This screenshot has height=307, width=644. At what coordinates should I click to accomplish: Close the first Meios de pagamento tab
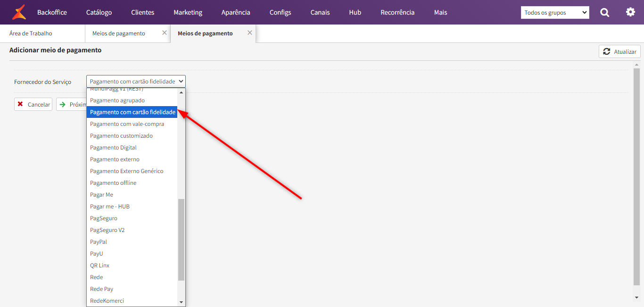165,33
